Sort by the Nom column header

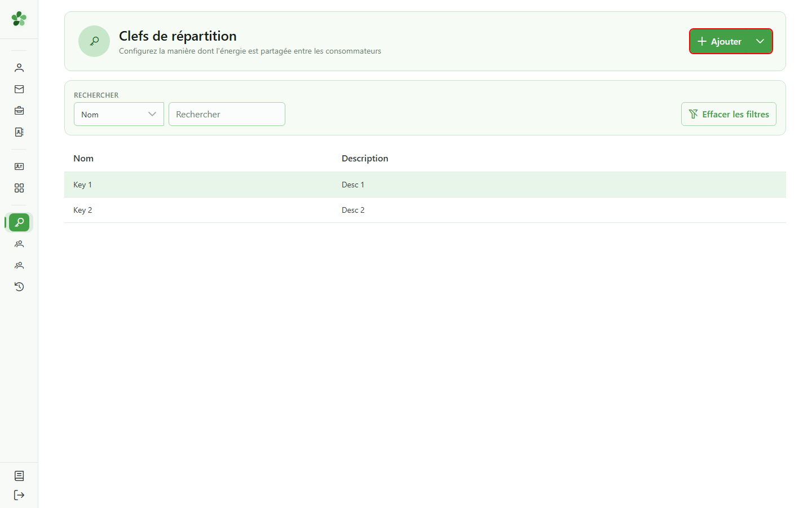click(83, 159)
